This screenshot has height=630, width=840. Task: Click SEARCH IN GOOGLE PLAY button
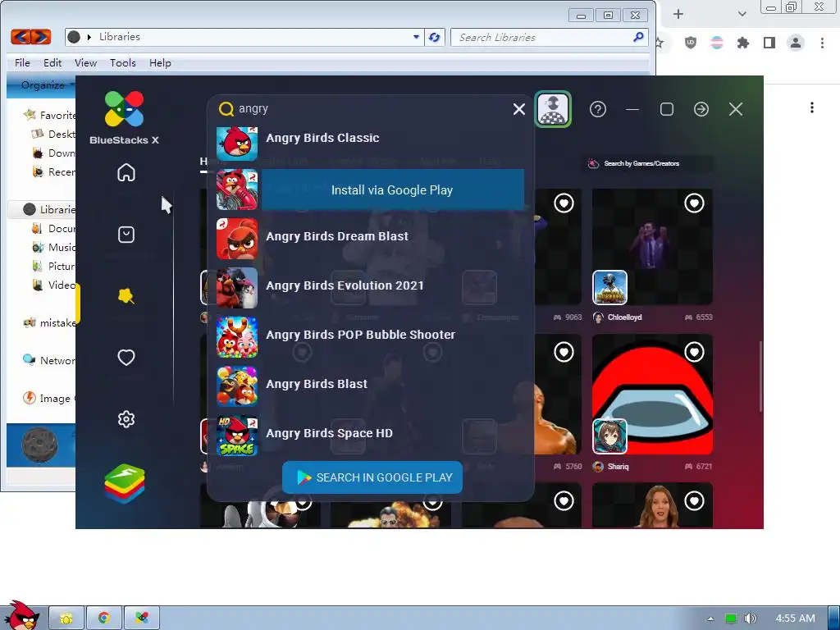click(372, 477)
